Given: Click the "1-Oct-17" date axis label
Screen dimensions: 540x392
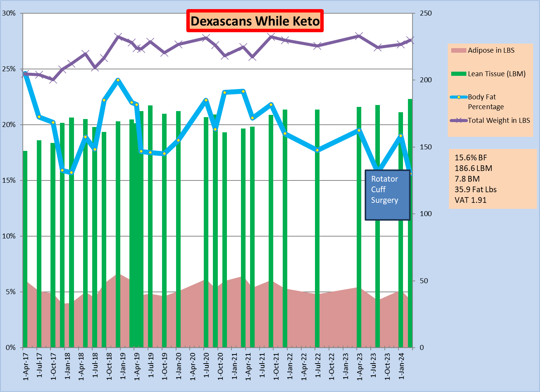Looking at the screenshot, I should (x=54, y=366).
